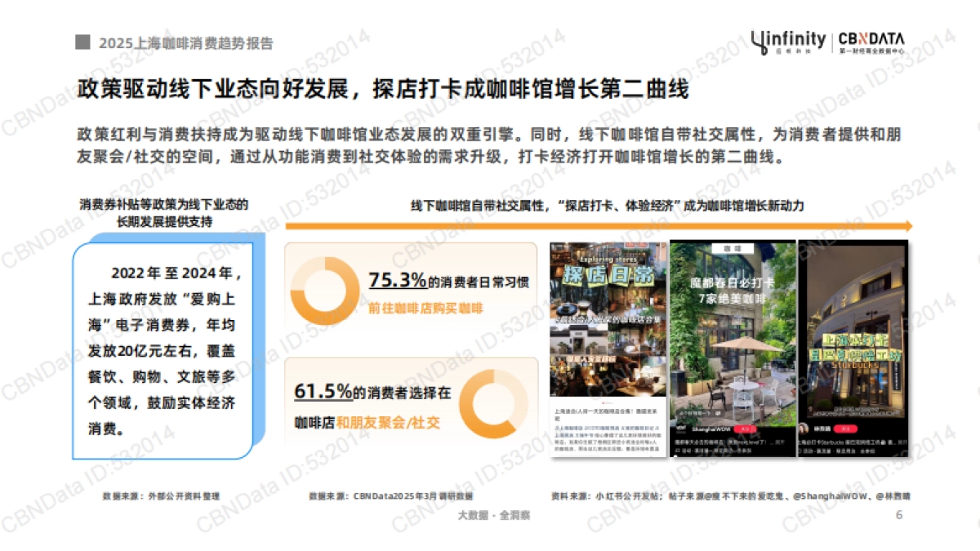
Task: Click the underlined 75.3% statistic
Action: point(398,279)
